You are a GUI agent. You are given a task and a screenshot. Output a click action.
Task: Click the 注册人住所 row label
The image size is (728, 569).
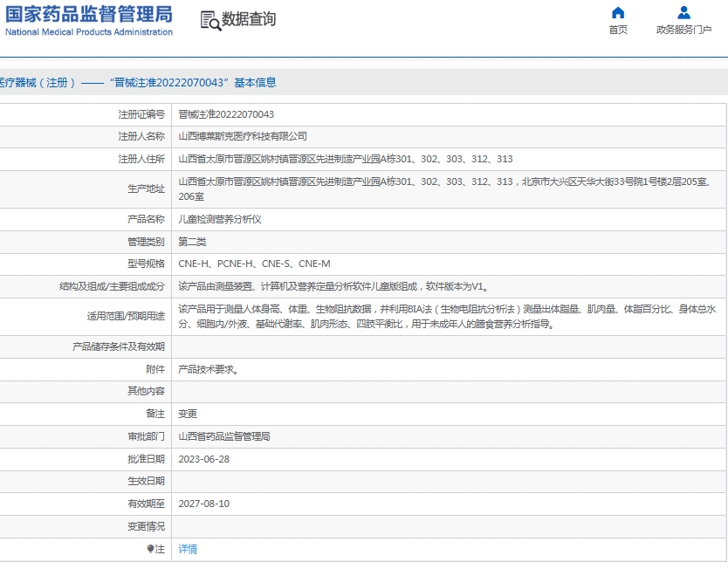coord(141,159)
